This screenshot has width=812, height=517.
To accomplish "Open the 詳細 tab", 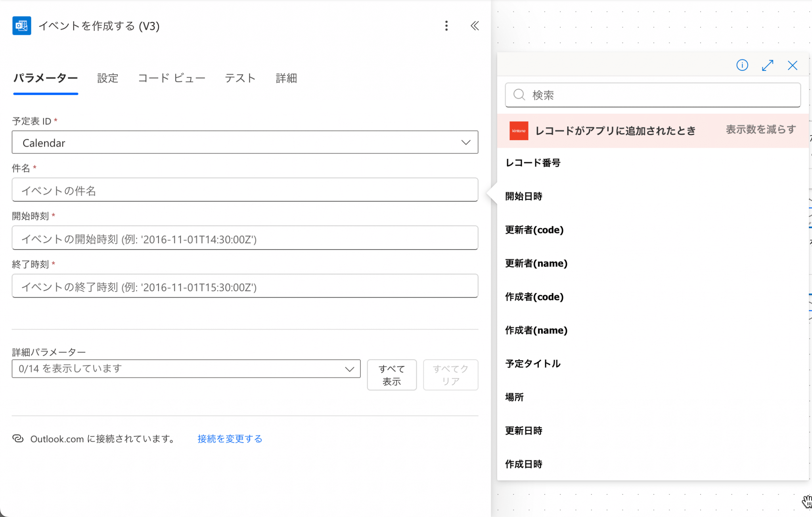I will click(x=286, y=78).
